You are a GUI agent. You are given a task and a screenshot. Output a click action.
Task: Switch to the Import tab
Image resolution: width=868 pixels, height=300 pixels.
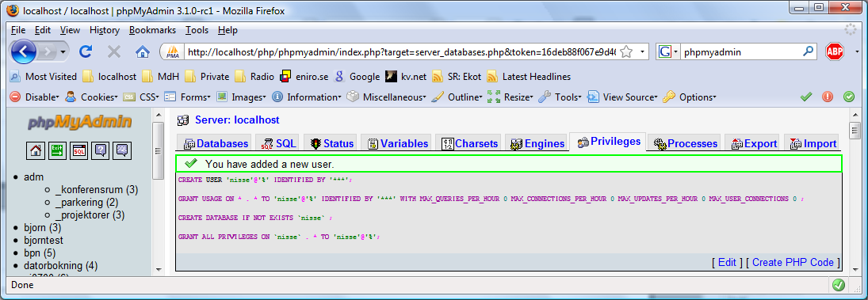[x=812, y=143]
